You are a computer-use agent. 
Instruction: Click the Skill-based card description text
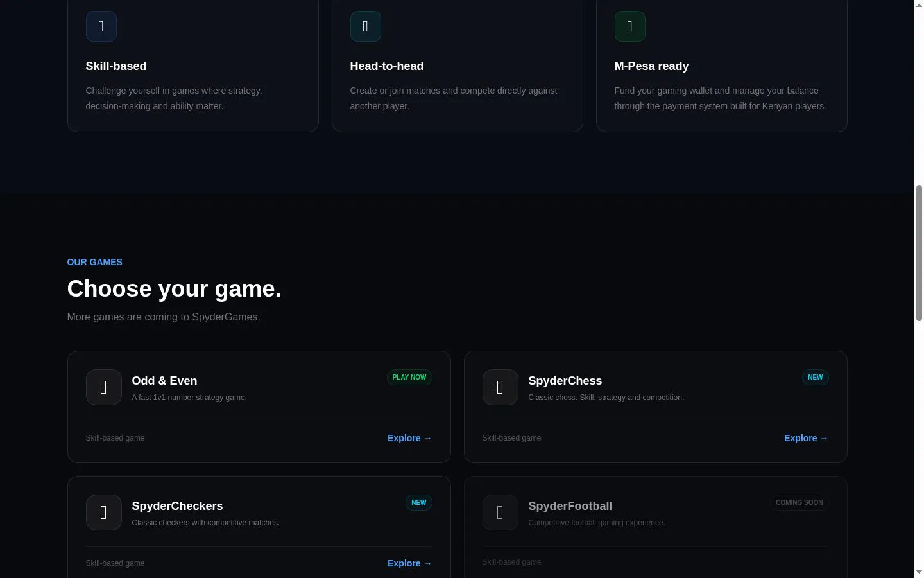tap(174, 98)
